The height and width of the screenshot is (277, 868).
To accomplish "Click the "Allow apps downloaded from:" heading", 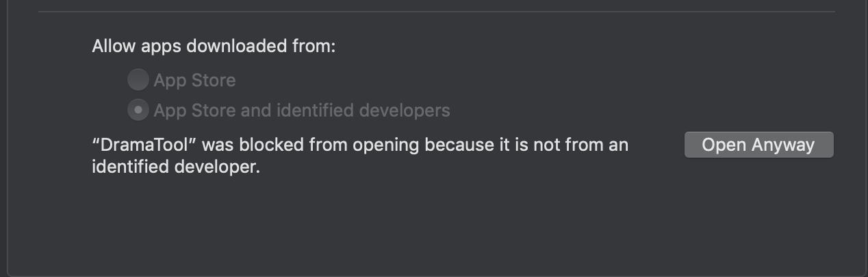I will coord(214,47).
